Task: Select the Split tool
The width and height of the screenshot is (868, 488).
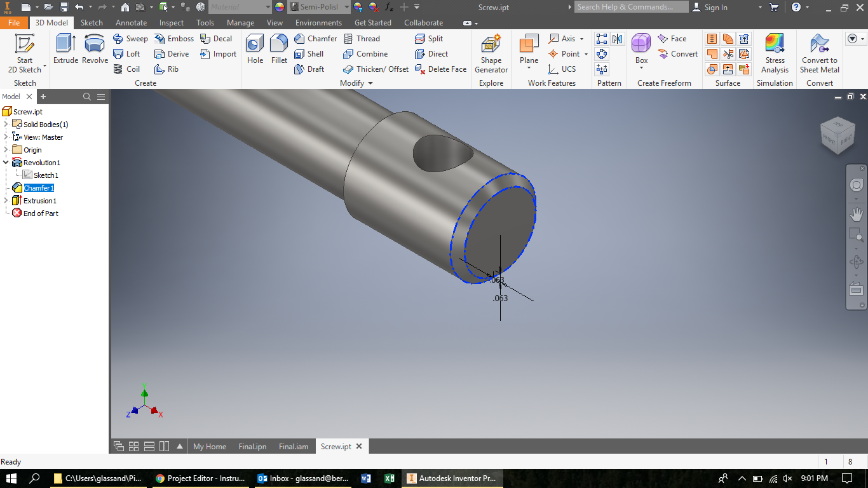Action: [429, 39]
